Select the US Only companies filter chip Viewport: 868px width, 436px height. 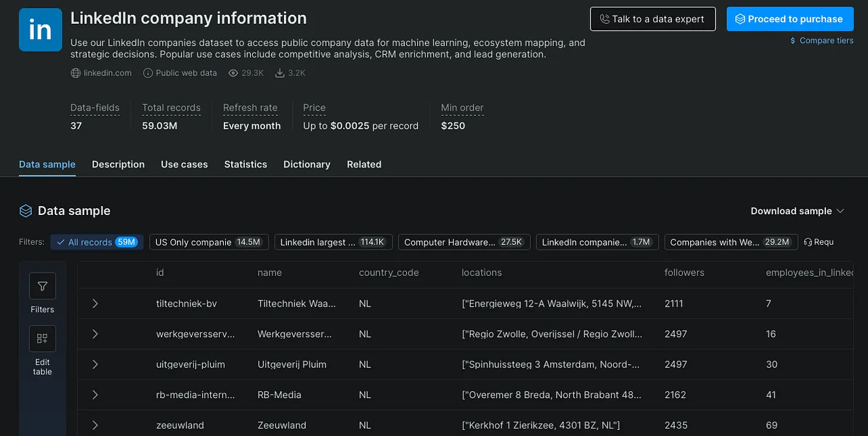tap(209, 242)
